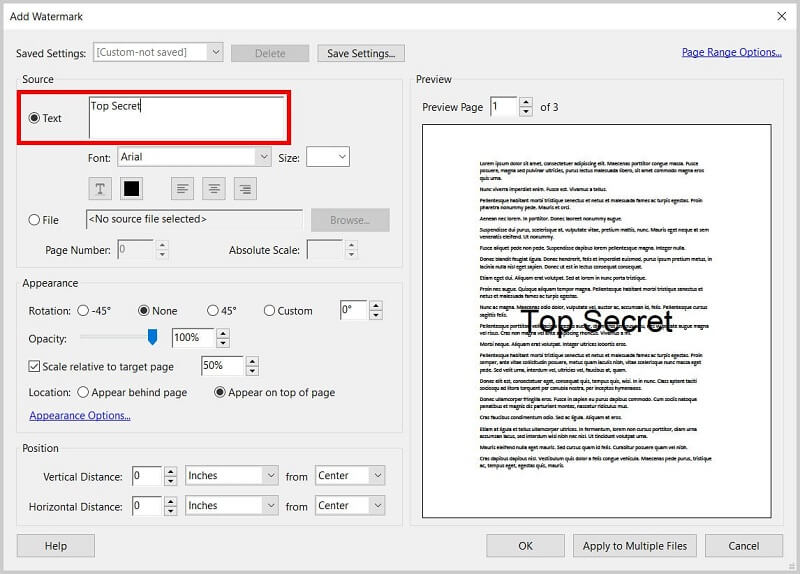
Task: Click Apply to Multiple Files
Action: 635,546
